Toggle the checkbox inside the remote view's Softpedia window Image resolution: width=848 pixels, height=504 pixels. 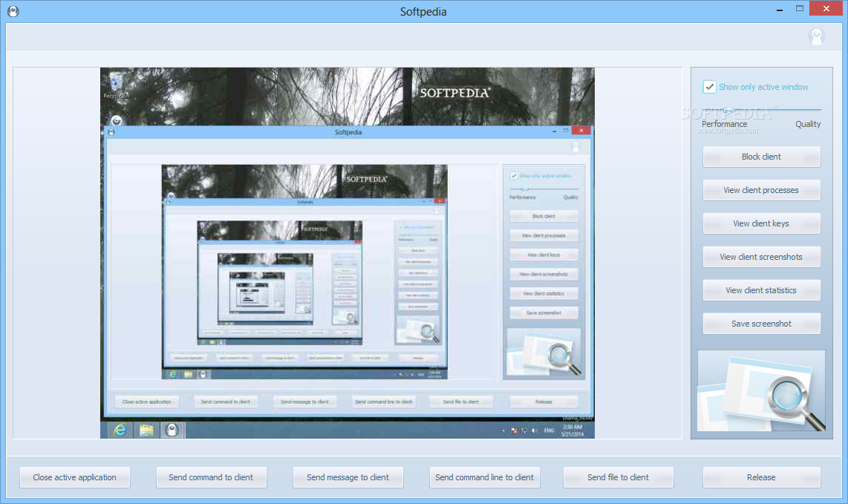[x=514, y=176]
